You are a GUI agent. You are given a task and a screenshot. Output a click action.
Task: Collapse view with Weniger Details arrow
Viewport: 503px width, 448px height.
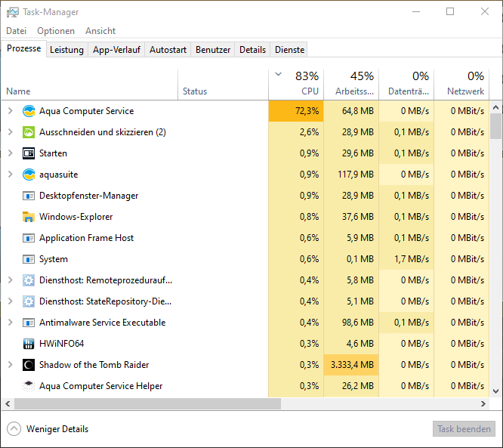click(14, 429)
